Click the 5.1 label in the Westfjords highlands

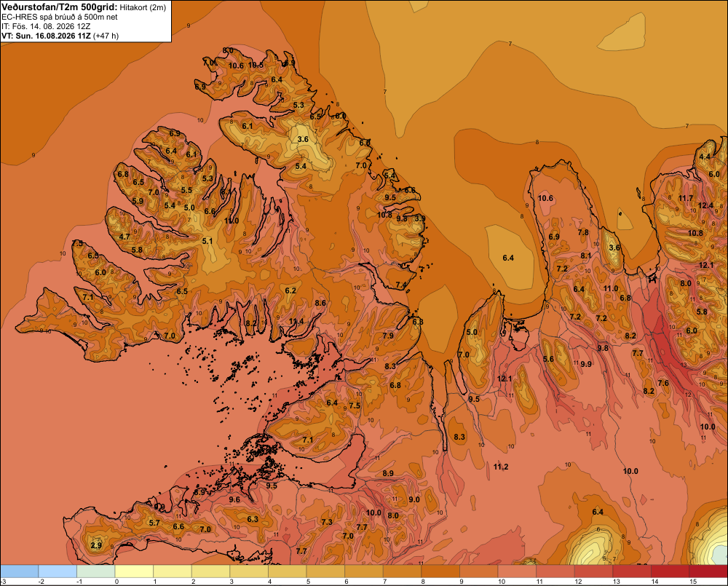pyautogui.click(x=207, y=241)
